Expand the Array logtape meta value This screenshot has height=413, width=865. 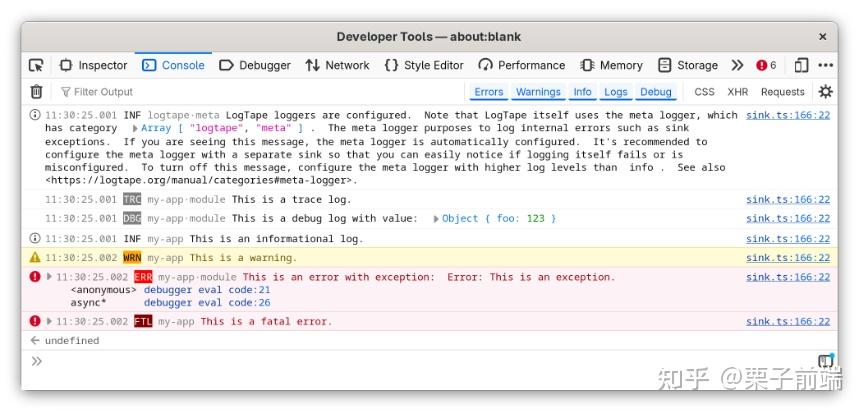[x=135, y=128]
